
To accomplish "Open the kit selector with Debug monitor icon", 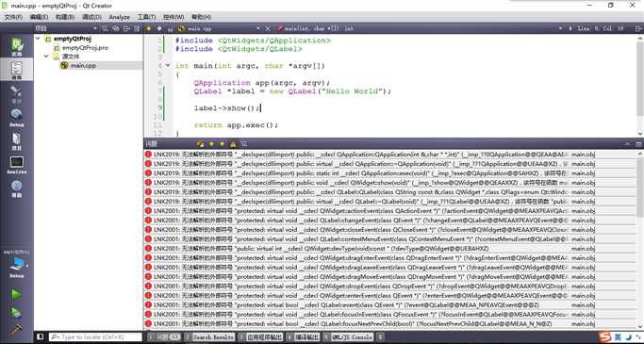I will pos(16,267).
